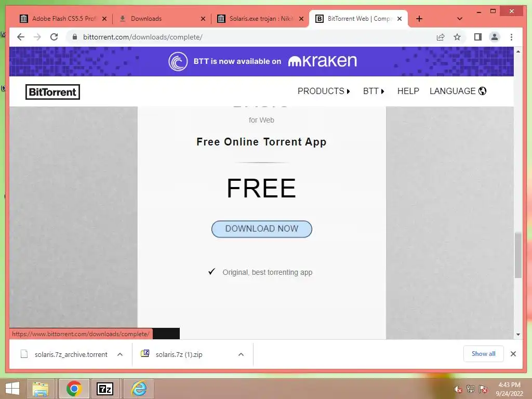The image size is (532, 399).
Task: Click the DOWNLOAD NOW button
Action: pyautogui.click(x=262, y=229)
